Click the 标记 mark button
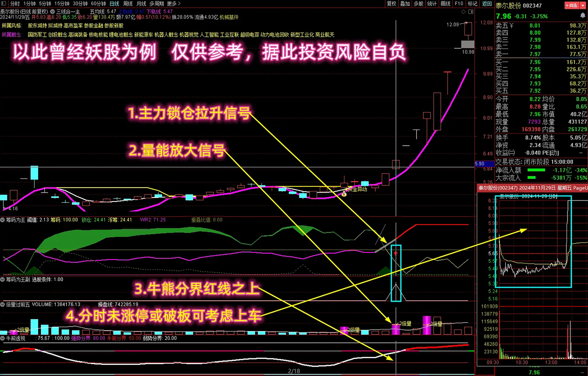 472,3
